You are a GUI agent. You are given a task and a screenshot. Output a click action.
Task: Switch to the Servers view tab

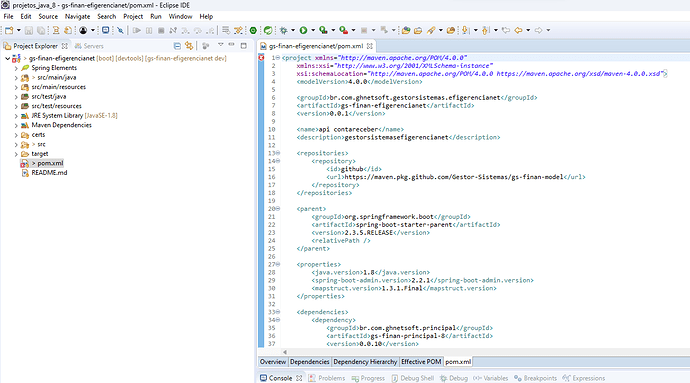pyautogui.click(x=89, y=46)
